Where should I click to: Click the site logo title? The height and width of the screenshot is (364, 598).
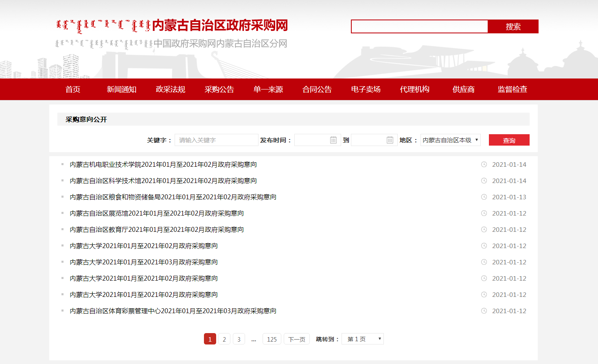click(220, 25)
